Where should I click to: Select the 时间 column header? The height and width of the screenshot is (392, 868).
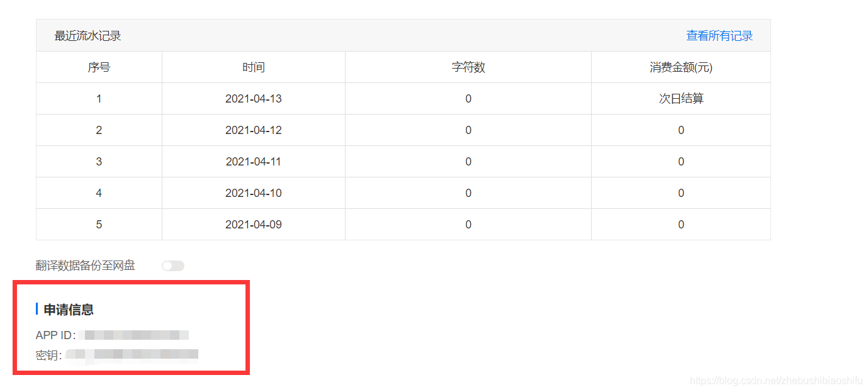254,67
